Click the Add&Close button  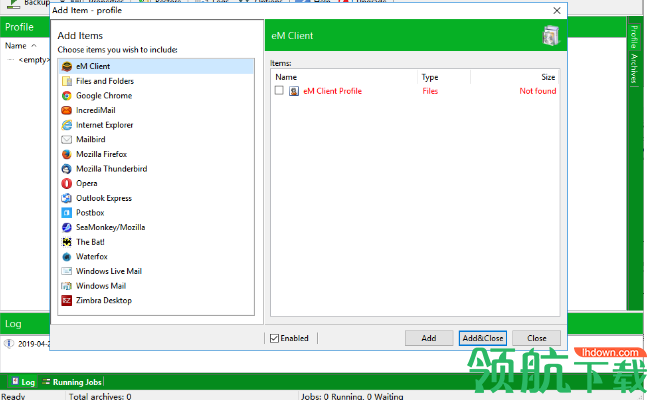483,338
